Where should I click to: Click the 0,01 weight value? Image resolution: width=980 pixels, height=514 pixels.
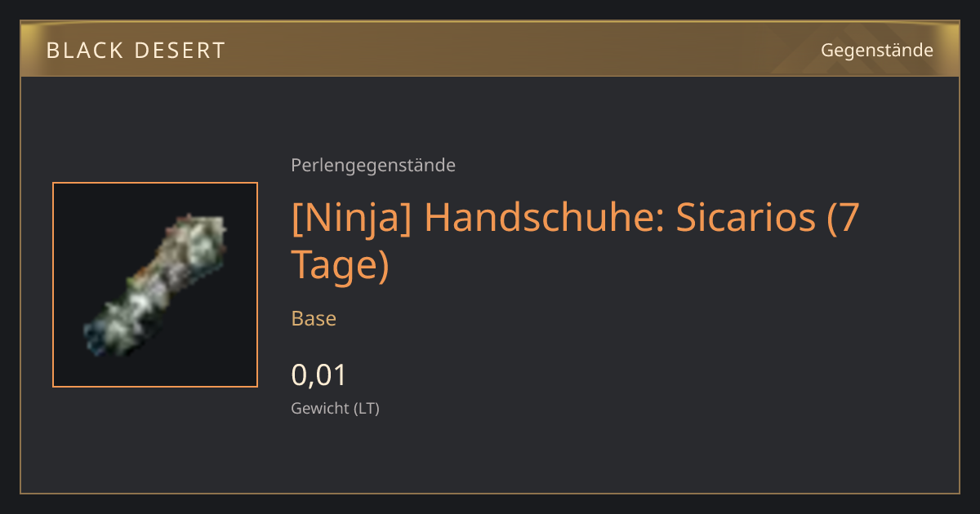(319, 375)
